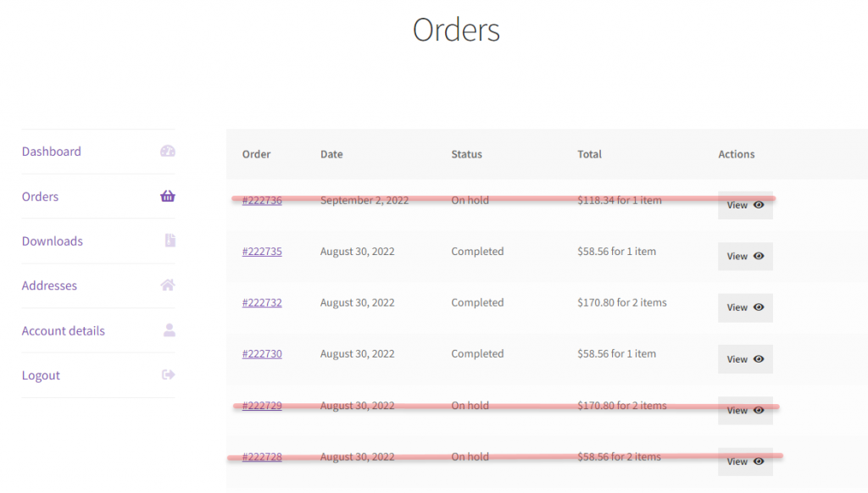Open View button for order #222728
The image size is (868, 493).
745,462
